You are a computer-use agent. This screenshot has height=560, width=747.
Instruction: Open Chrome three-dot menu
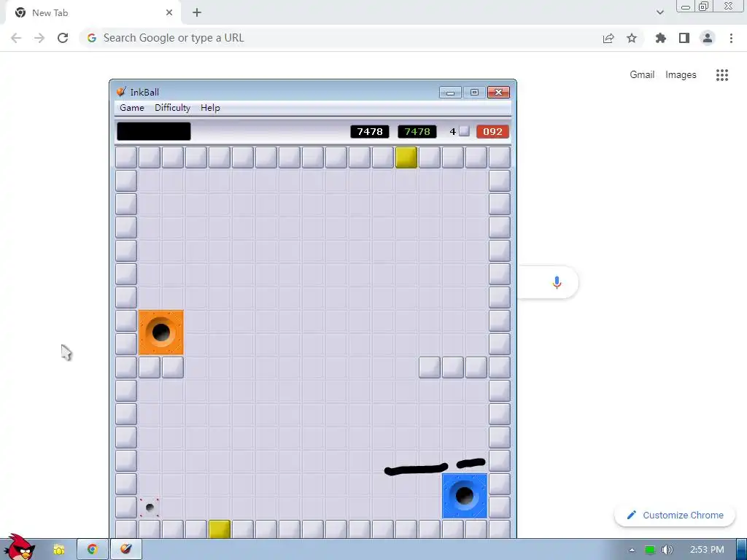tap(731, 38)
